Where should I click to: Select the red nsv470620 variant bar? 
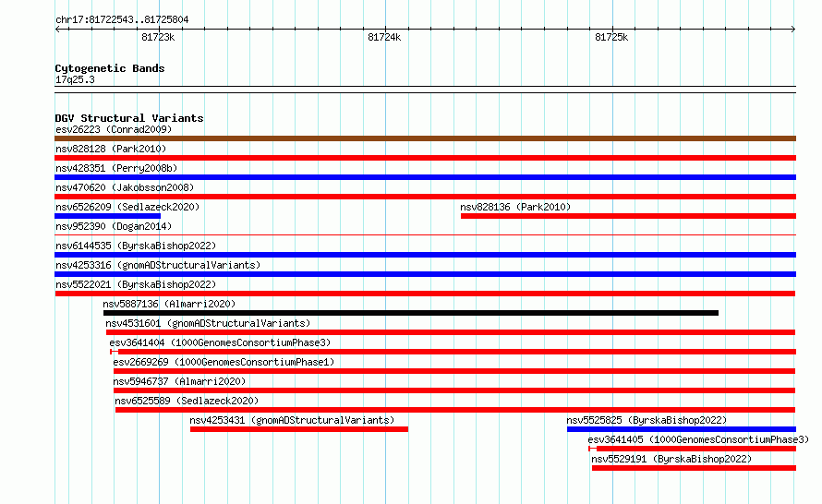(425, 197)
